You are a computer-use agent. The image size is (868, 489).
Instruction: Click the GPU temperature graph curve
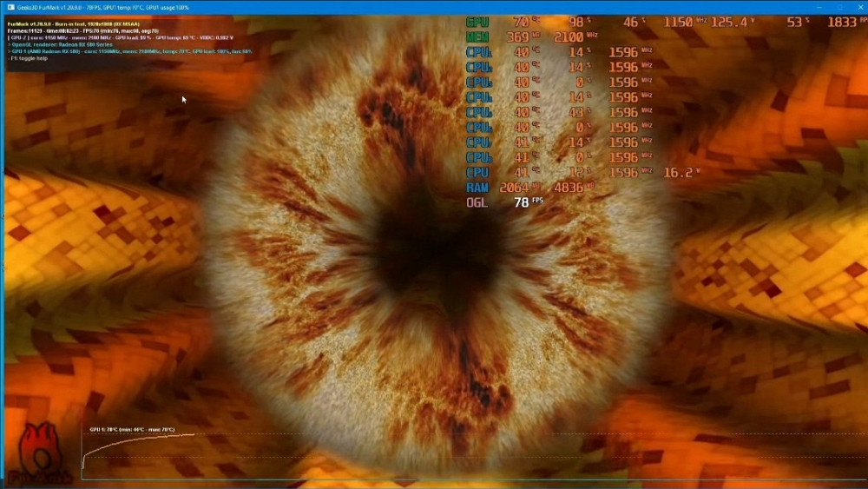click(139, 440)
